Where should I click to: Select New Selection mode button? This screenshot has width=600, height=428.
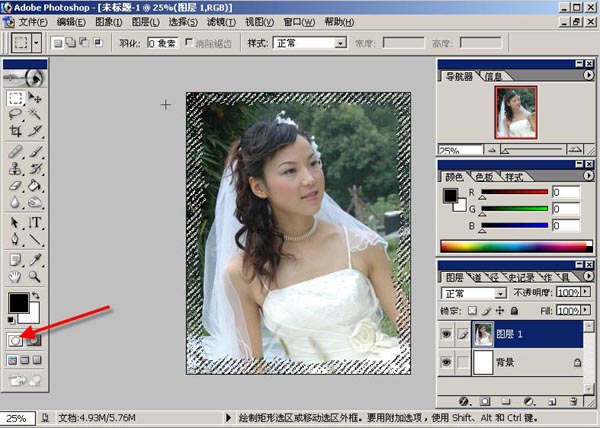tap(57, 43)
